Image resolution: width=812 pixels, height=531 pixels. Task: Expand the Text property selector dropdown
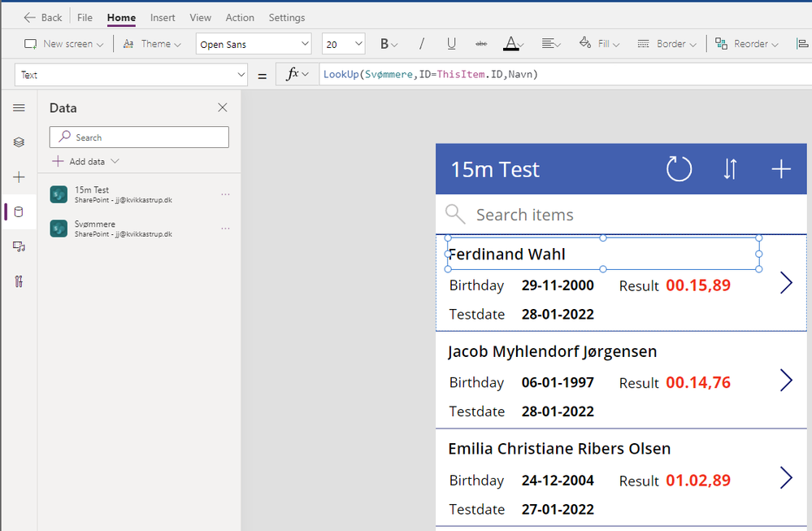coord(131,75)
